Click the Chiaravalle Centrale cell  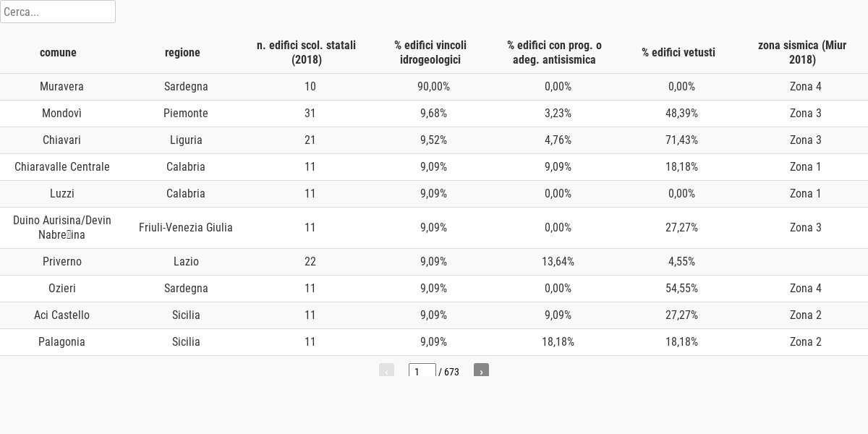click(x=62, y=167)
